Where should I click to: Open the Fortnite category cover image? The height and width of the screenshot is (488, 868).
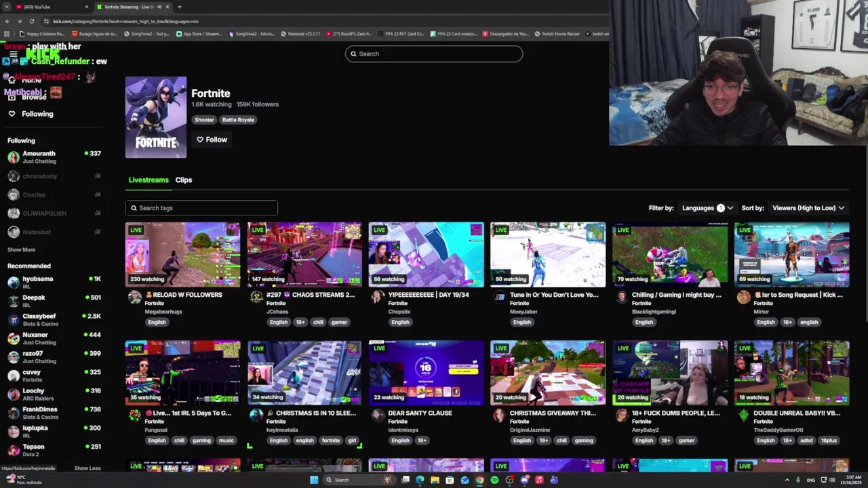click(156, 117)
